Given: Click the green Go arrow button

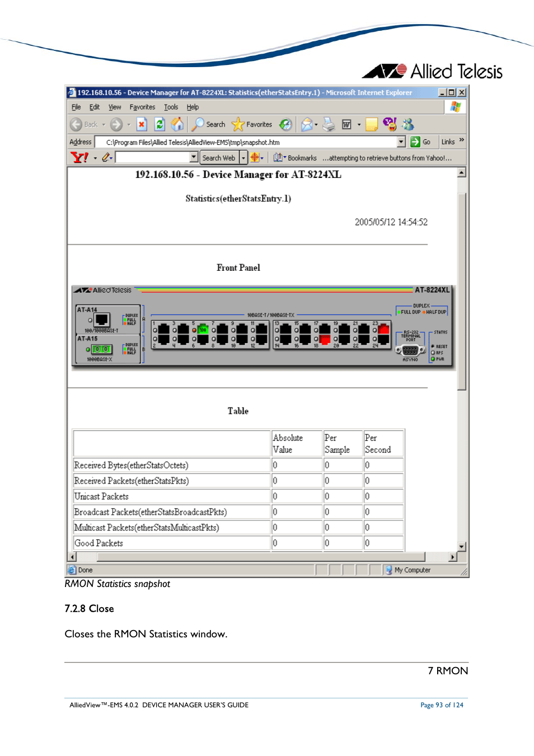Looking at the screenshot, I should [x=415, y=142].
